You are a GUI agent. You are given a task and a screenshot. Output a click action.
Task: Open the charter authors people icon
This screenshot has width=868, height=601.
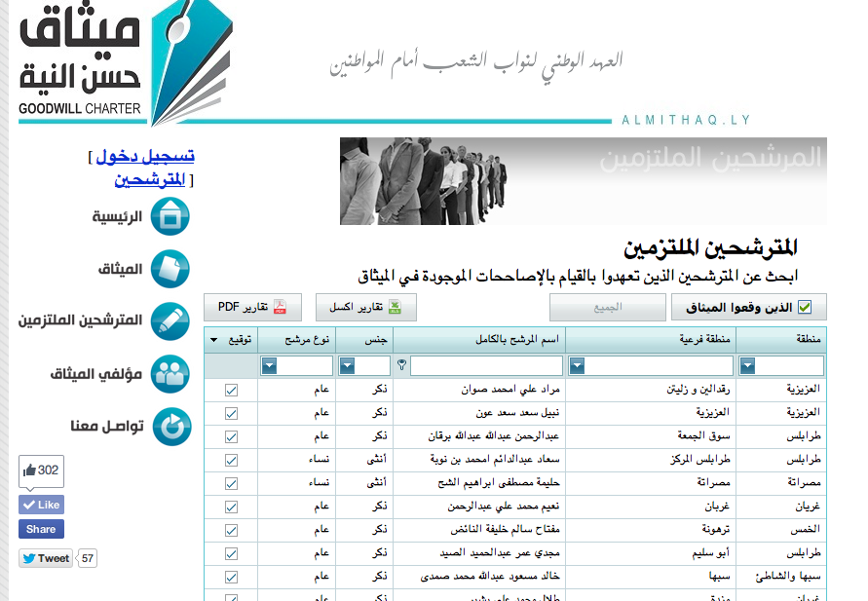tap(170, 373)
